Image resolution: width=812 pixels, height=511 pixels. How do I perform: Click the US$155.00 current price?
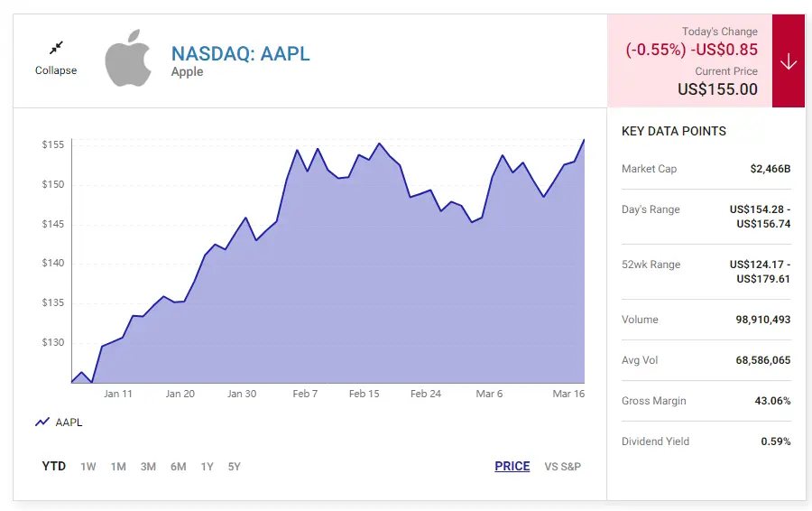tap(717, 89)
